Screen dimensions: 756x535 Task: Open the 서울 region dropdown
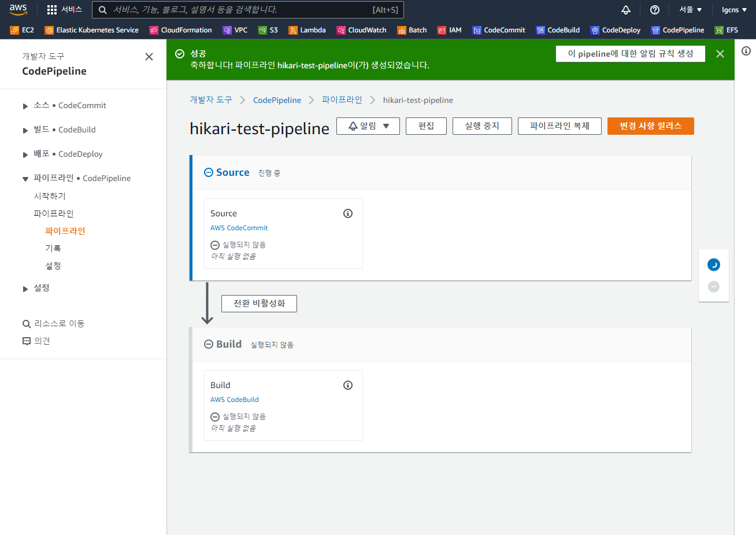[691, 10]
